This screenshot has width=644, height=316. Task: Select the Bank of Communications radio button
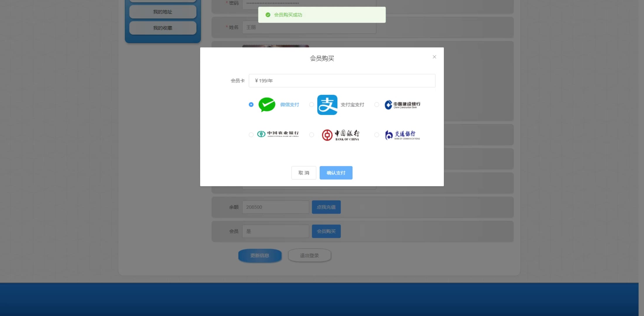[x=377, y=135]
